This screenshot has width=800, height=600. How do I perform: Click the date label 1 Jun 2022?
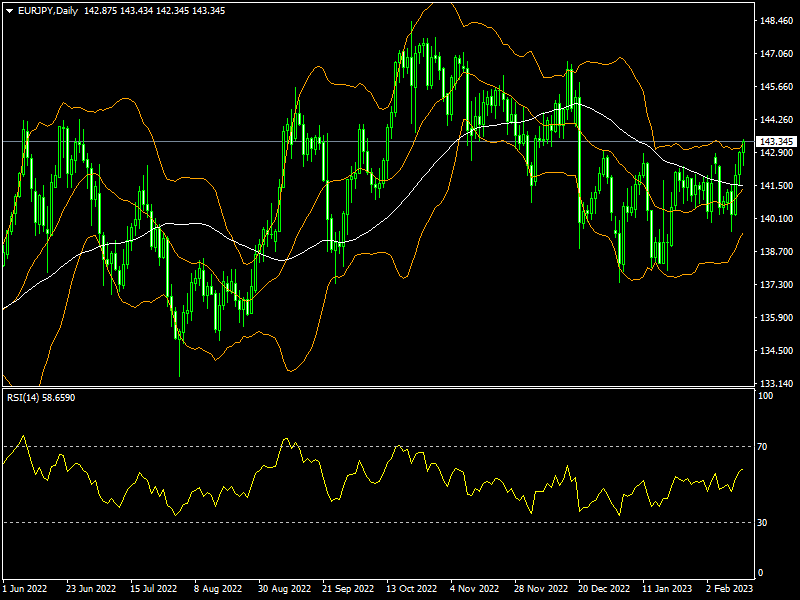click(25, 588)
